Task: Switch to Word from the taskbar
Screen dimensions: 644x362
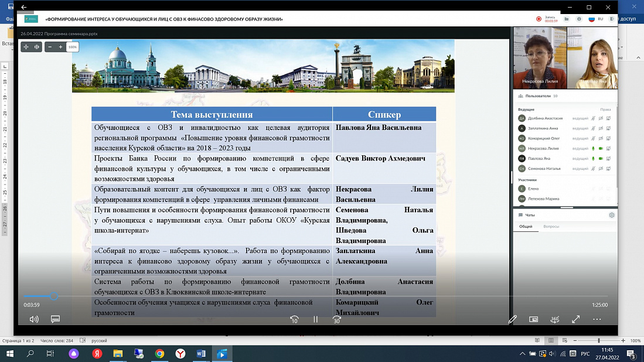Action: (x=201, y=353)
